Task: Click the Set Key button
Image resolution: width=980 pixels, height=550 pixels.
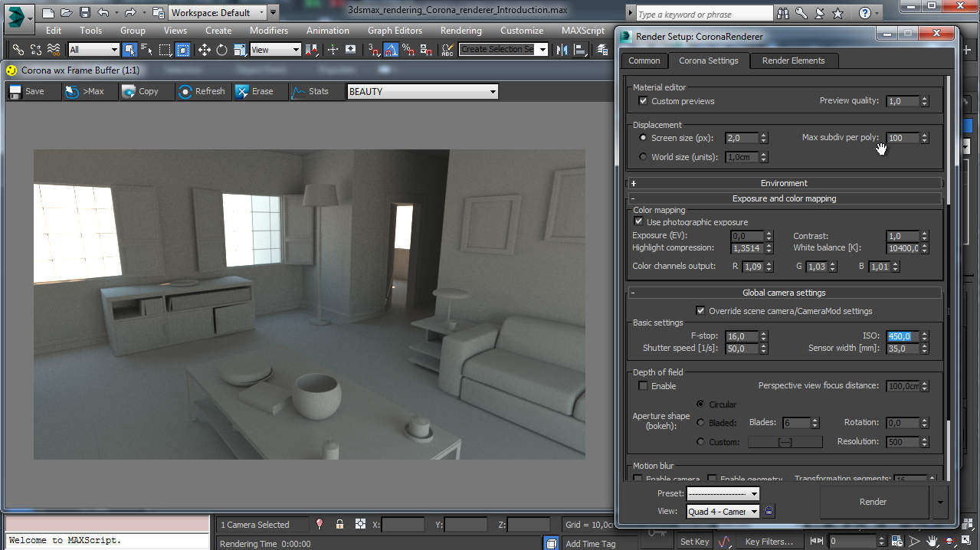Action: click(695, 542)
